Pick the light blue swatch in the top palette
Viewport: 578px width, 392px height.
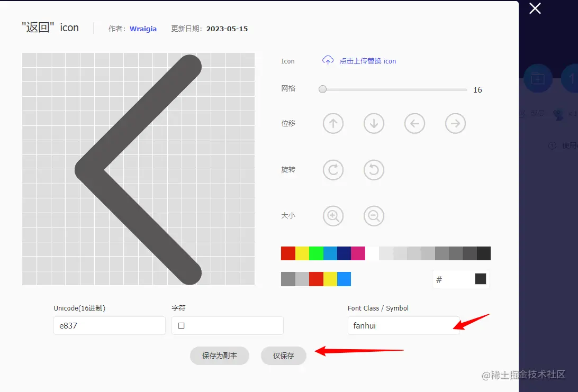point(330,253)
